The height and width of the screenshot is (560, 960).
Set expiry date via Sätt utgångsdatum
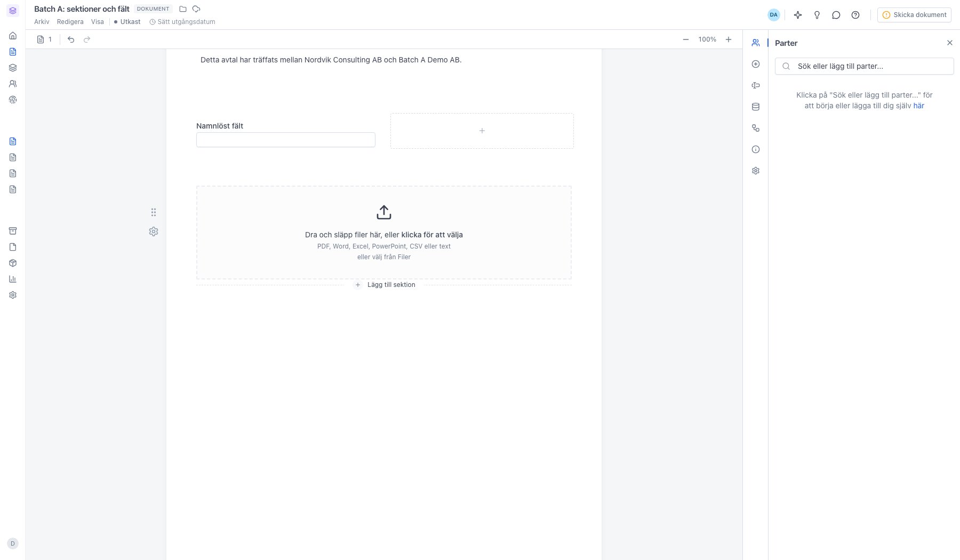(182, 22)
